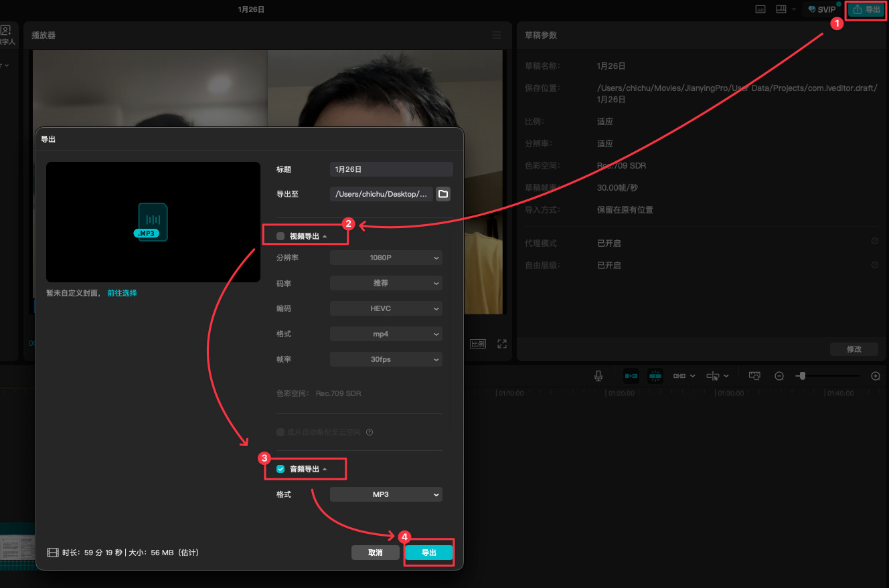Expand the arrow next to linkage chain icon

[692, 376]
